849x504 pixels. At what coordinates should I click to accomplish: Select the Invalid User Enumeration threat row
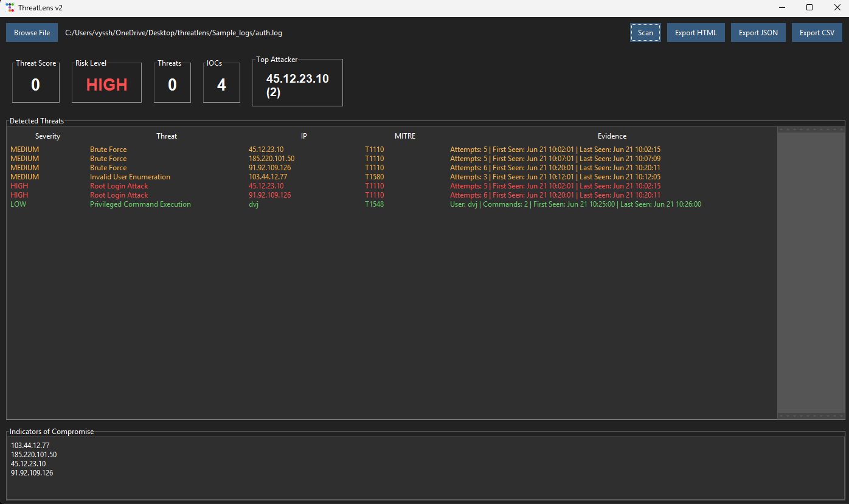click(x=392, y=177)
